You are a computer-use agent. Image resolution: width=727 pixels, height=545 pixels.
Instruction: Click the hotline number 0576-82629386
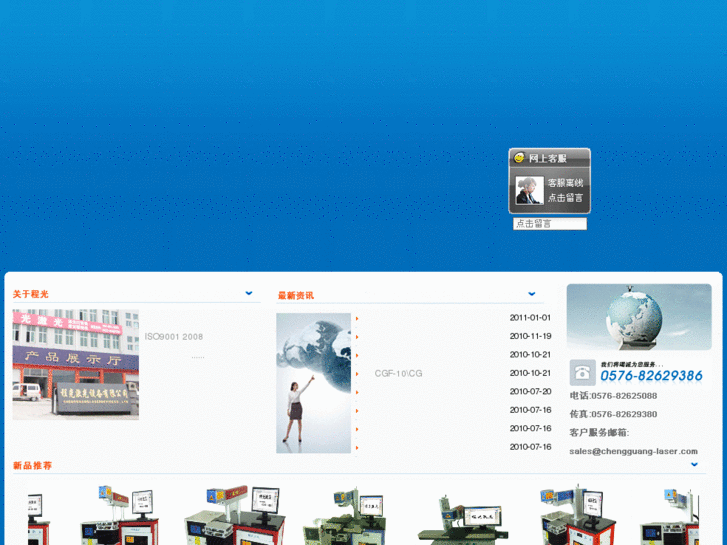click(x=651, y=376)
